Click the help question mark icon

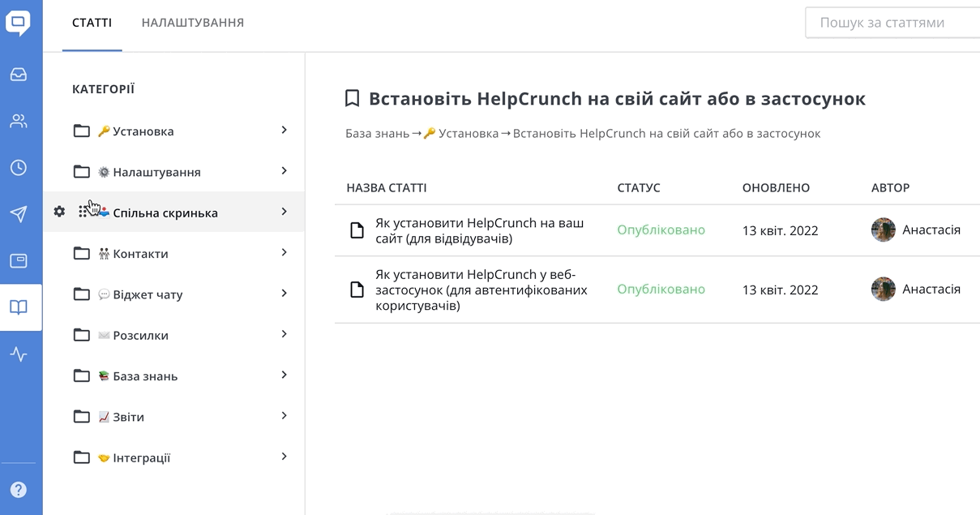coord(19,490)
